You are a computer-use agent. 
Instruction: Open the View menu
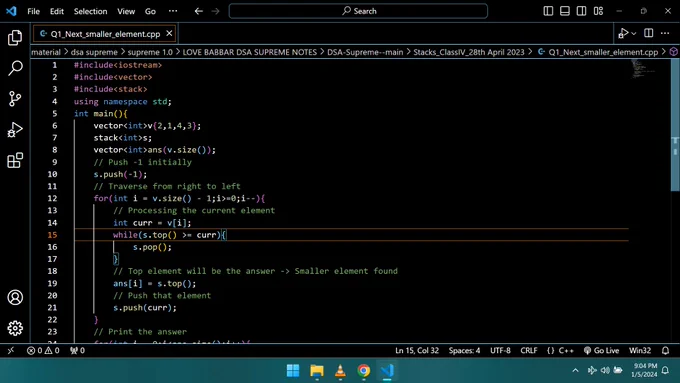tap(126, 11)
